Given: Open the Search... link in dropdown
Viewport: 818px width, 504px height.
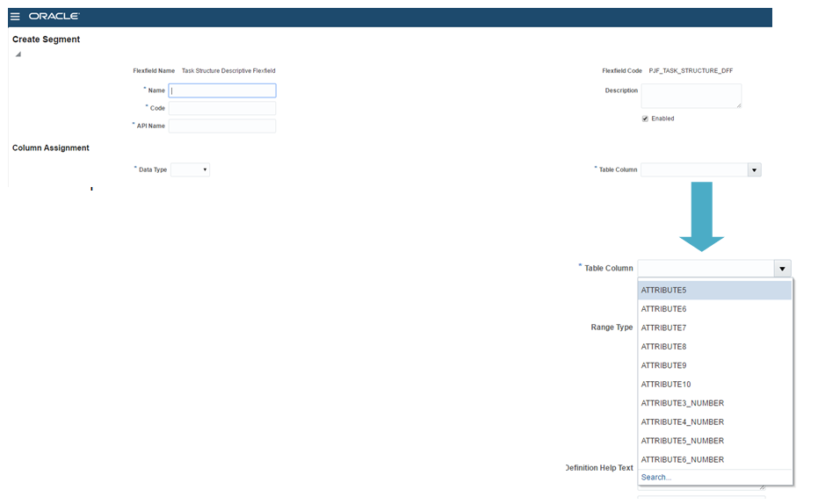Looking at the screenshot, I should click(x=655, y=477).
